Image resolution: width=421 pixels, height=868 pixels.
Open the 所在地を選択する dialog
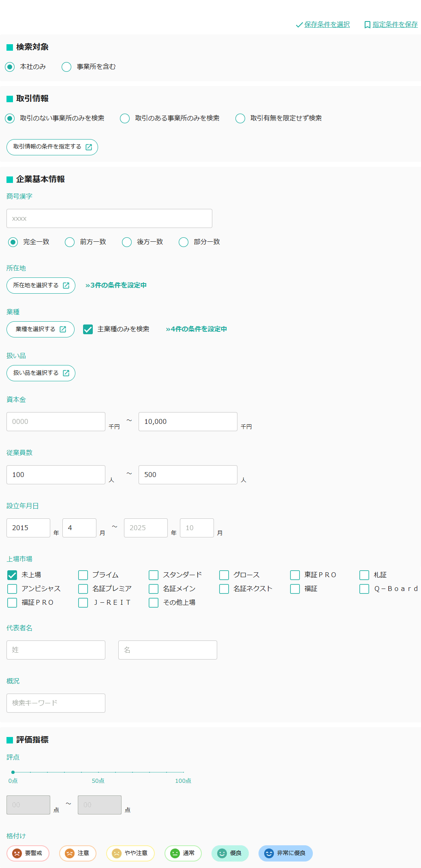tap(41, 286)
